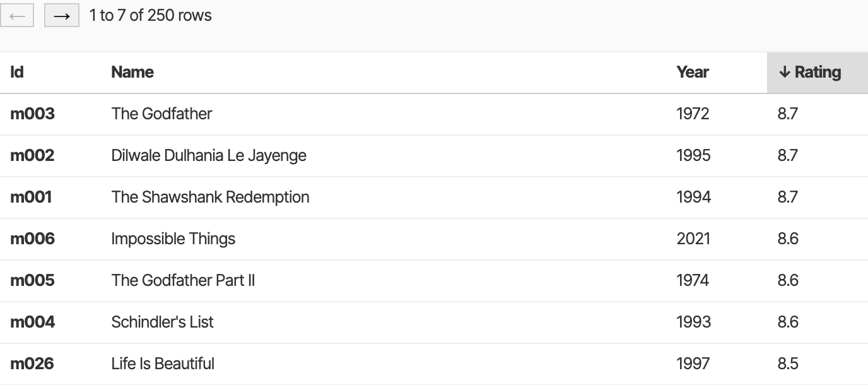
Task: Click the m001 id cell
Action: [x=32, y=197]
